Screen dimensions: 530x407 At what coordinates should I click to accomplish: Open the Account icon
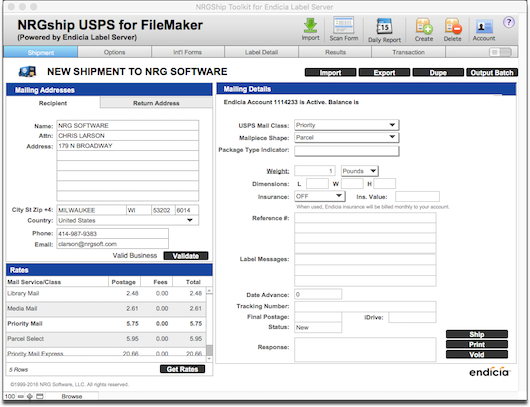coord(484,30)
